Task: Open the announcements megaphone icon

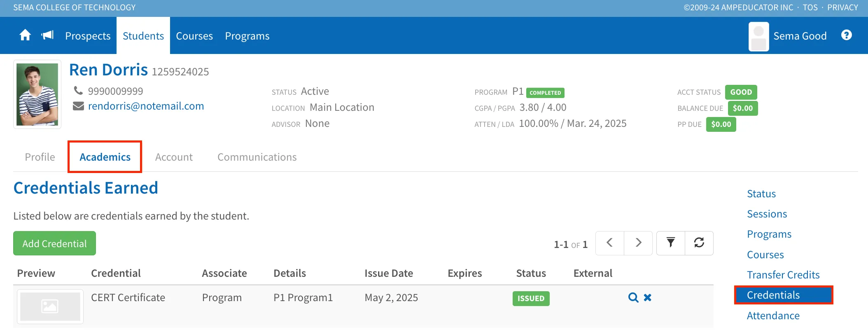Action: click(48, 35)
